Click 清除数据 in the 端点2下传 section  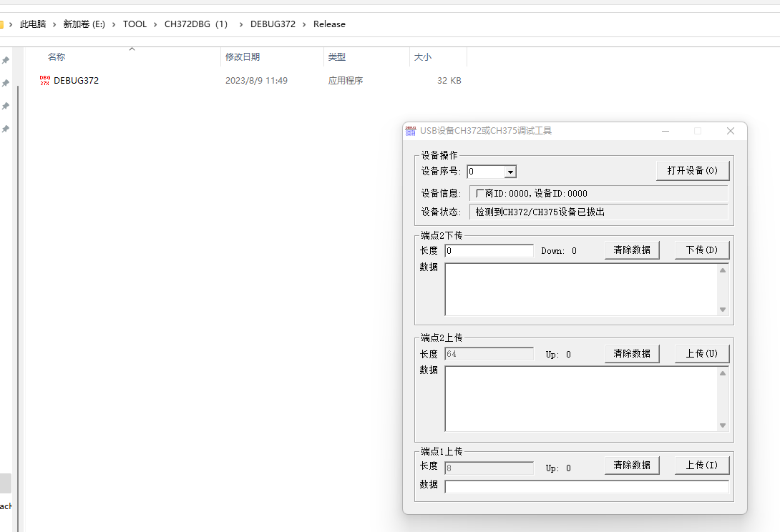click(632, 250)
